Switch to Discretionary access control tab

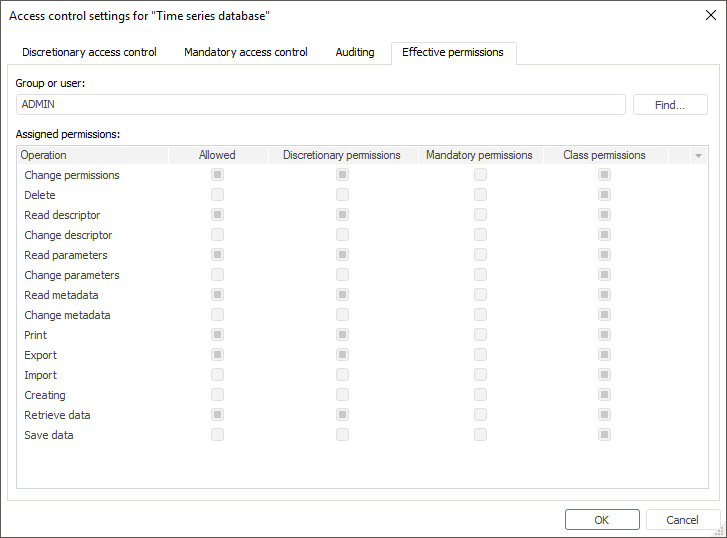(89, 52)
